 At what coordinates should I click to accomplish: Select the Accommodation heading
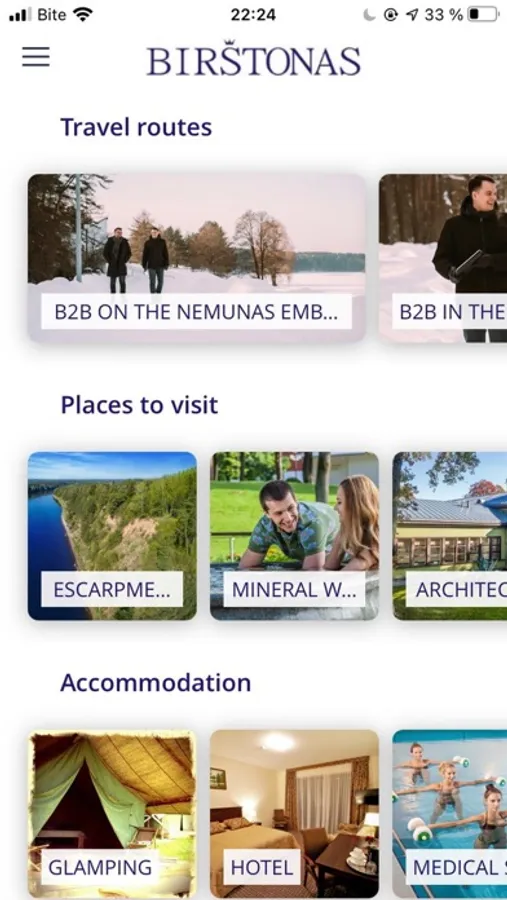pos(156,682)
